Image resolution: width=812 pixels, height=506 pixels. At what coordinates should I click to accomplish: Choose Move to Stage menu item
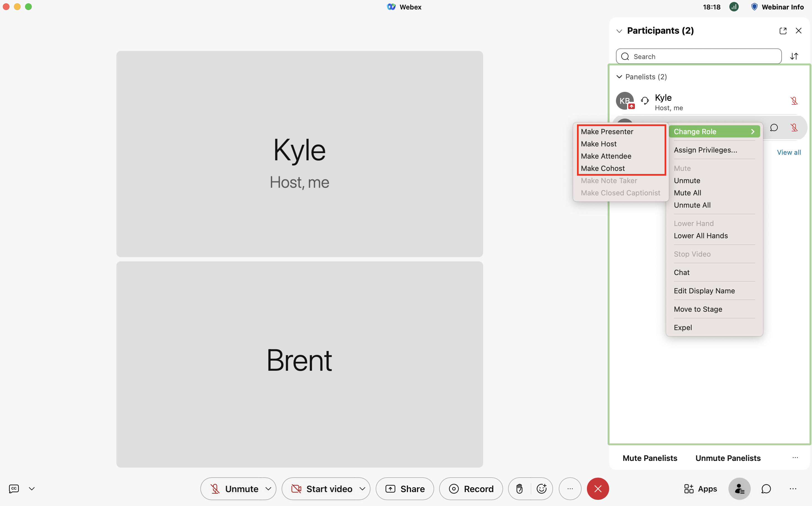click(698, 309)
